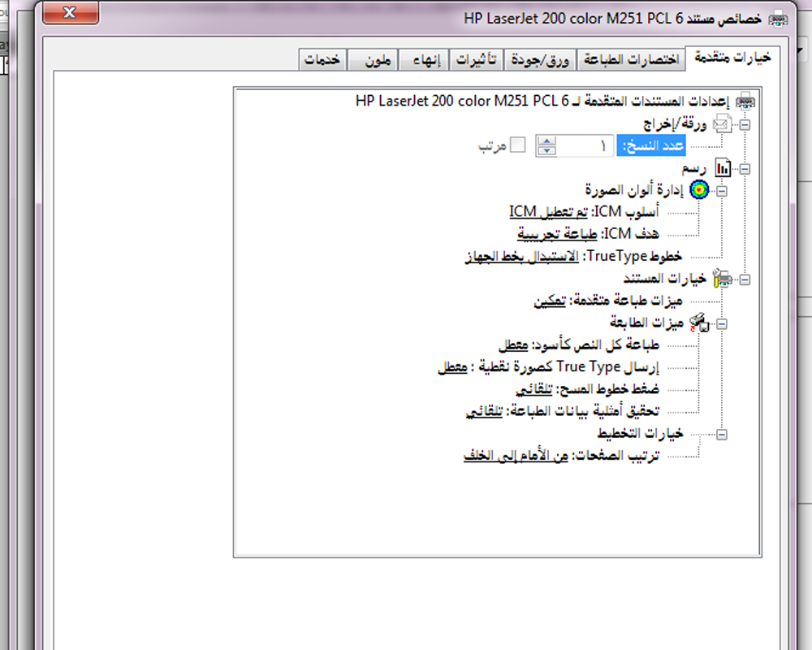Click the printer icon in title bar
Image resolution: width=812 pixels, height=650 pixels.
pos(778,19)
